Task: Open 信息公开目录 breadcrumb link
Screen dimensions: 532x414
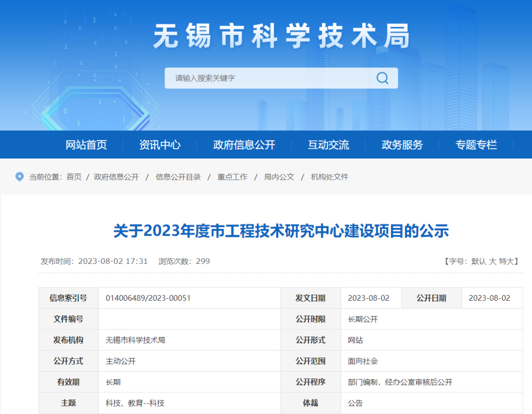Action: coord(178,177)
